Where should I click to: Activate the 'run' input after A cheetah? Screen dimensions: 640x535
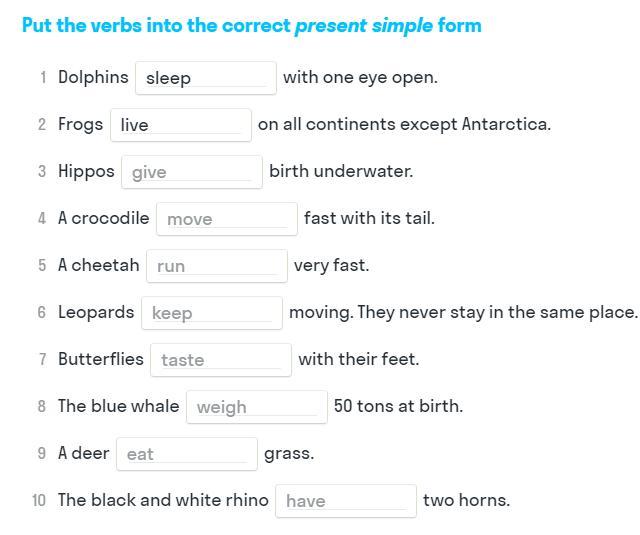[x=217, y=266]
